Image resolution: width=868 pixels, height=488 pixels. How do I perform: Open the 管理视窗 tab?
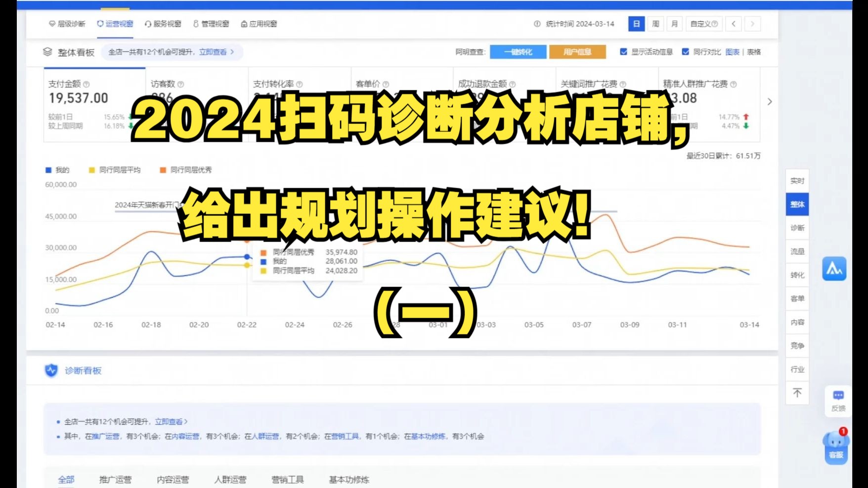[x=211, y=24]
